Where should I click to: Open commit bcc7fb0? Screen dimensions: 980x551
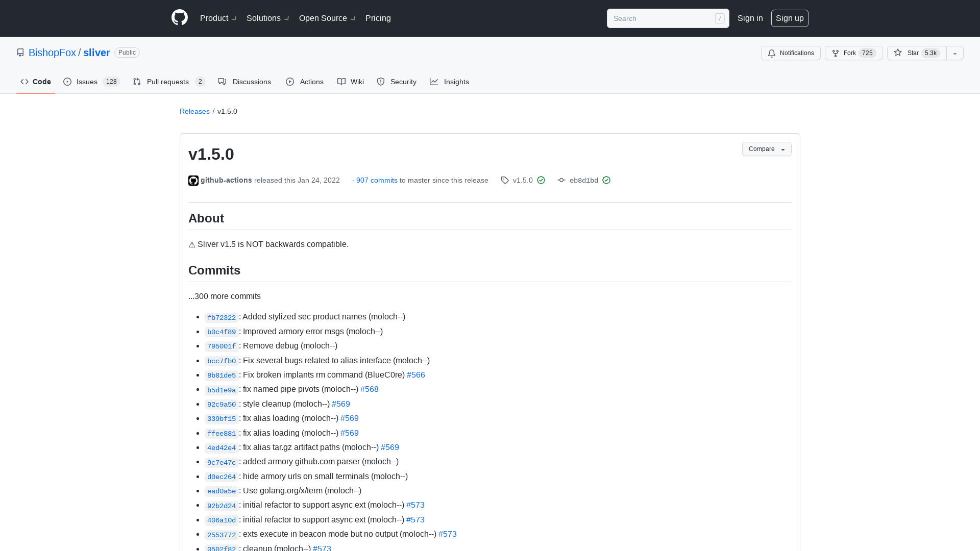point(222,361)
